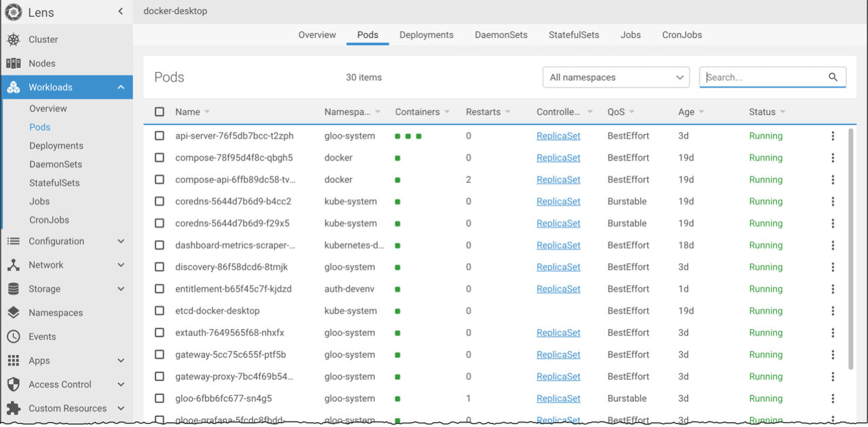Expand the Access Control section chevron

(x=121, y=384)
